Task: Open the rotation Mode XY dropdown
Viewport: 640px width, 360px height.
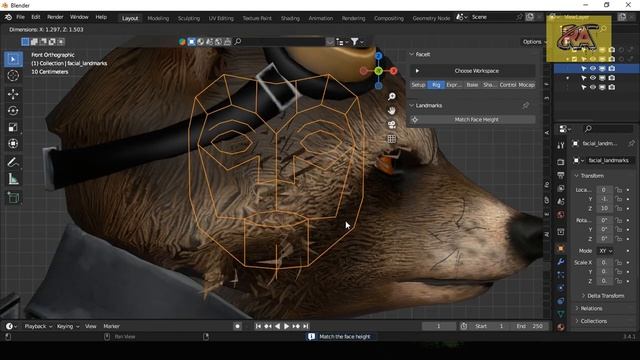Action: click(605, 251)
